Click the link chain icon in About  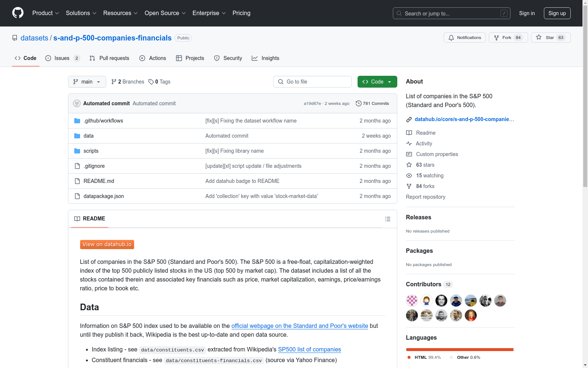pos(409,119)
